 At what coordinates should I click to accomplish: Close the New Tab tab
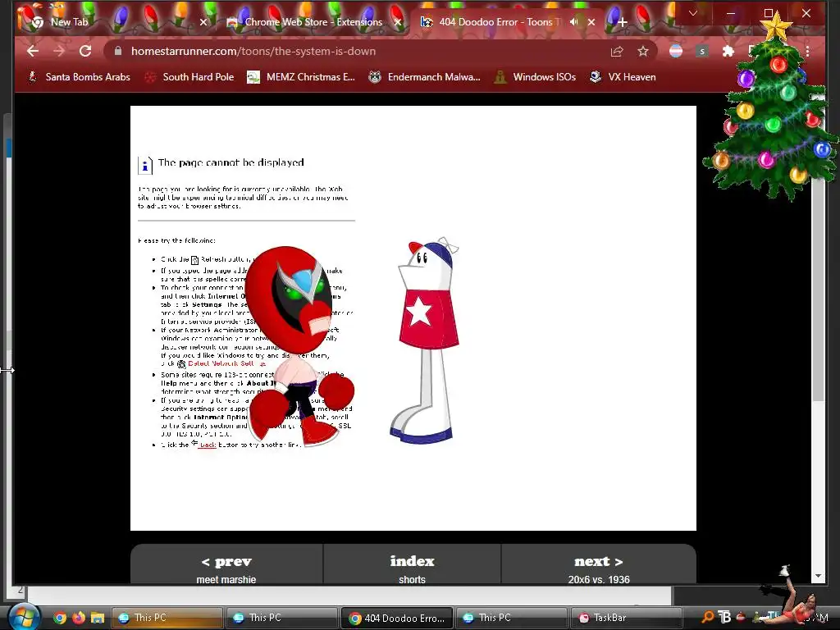203,22
